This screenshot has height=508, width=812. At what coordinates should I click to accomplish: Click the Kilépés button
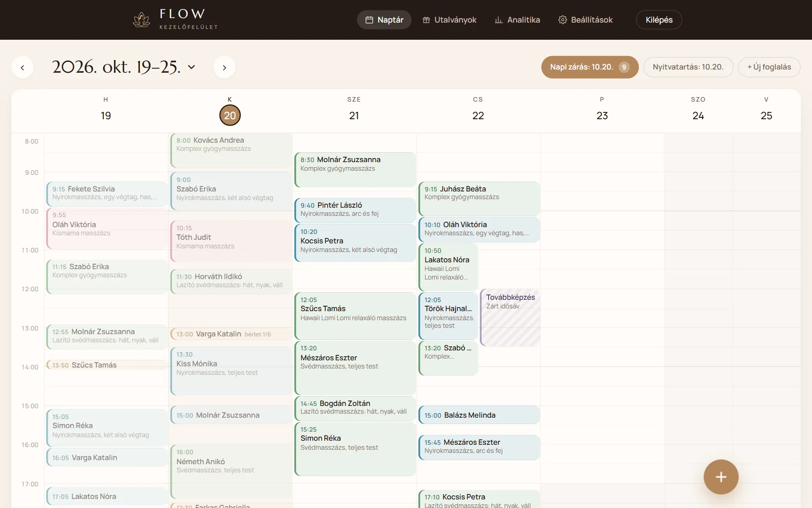[x=659, y=20]
